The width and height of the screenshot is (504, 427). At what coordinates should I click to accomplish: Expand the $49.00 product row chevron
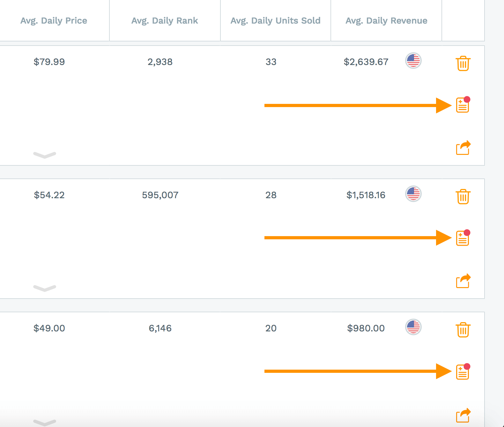tap(45, 422)
